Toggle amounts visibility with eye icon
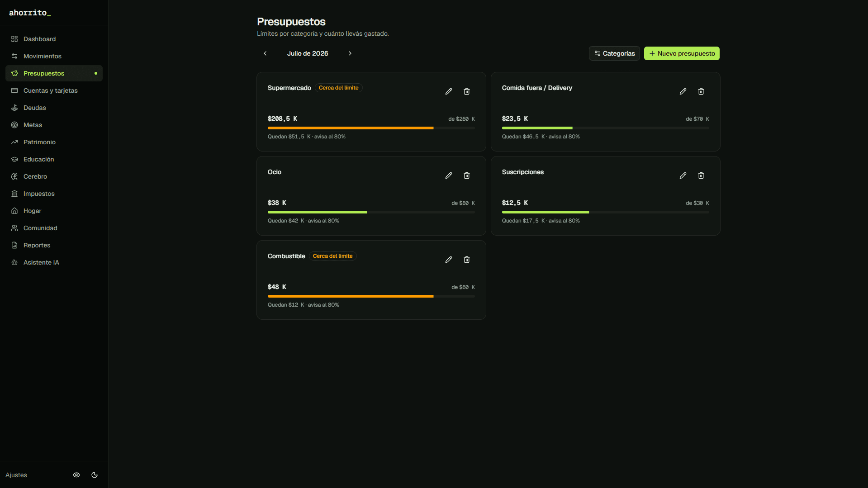This screenshot has height=488, width=868. [76, 475]
